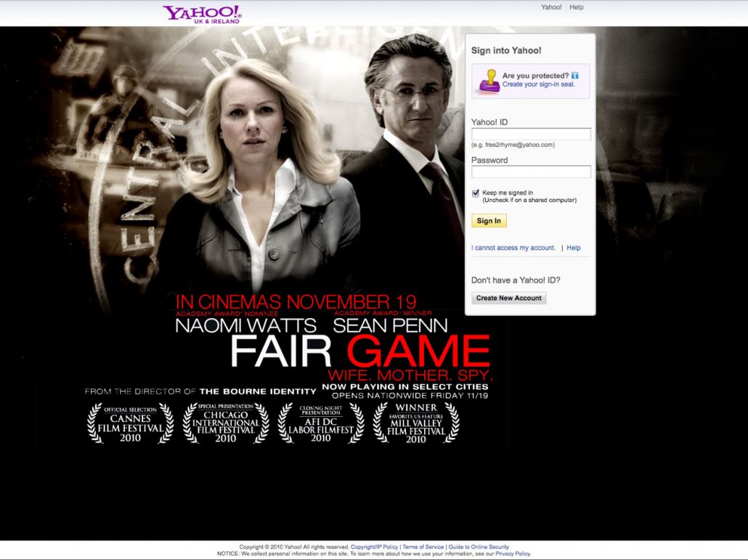Click the Fair Game movie title in the ad
Screen dimensions: 748x560
359,352
